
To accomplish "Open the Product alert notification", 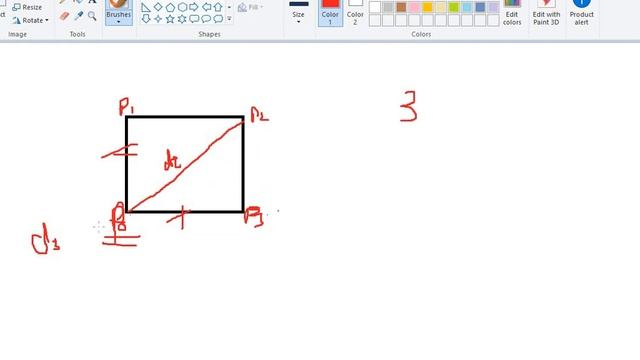I will point(582,13).
